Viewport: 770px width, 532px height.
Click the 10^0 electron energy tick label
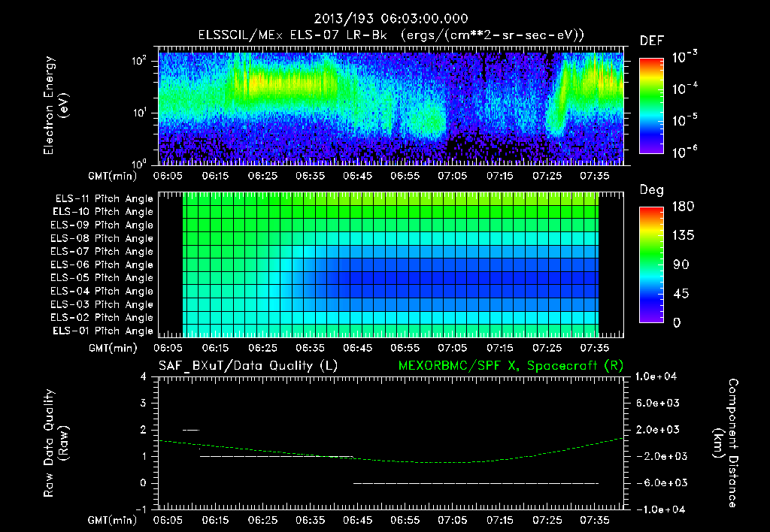coord(139,164)
